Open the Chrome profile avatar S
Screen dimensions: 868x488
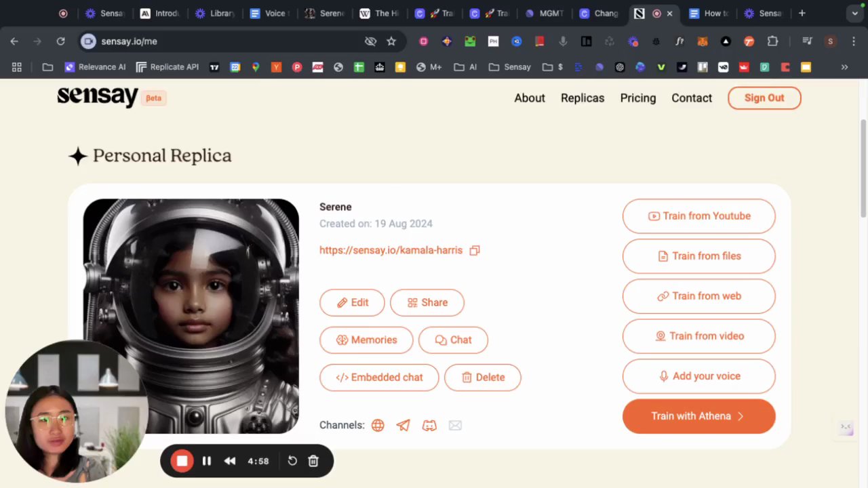(x=830, y=41)
